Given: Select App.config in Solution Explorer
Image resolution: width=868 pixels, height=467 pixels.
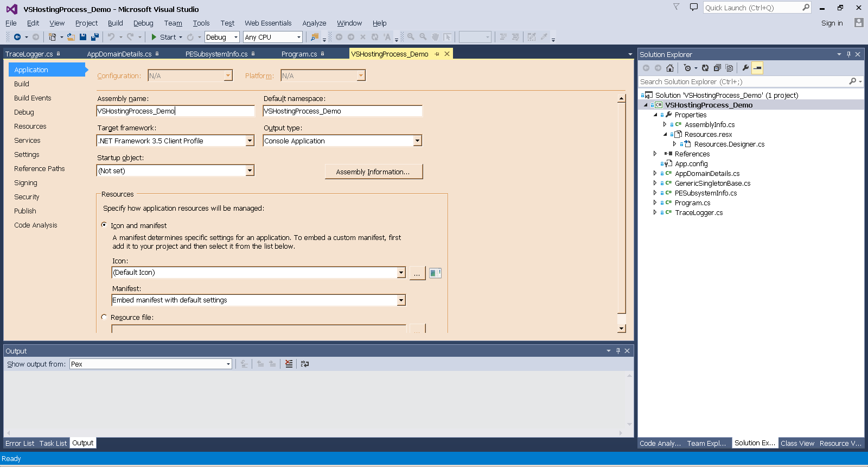Looking at the screenshot, I should pyautogui.click(x=691, y=163).
